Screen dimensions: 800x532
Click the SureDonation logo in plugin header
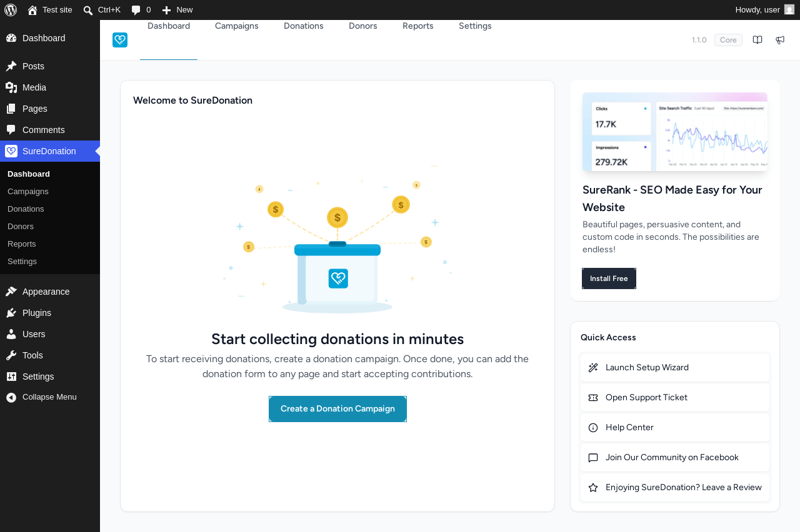tap(120, 40)
